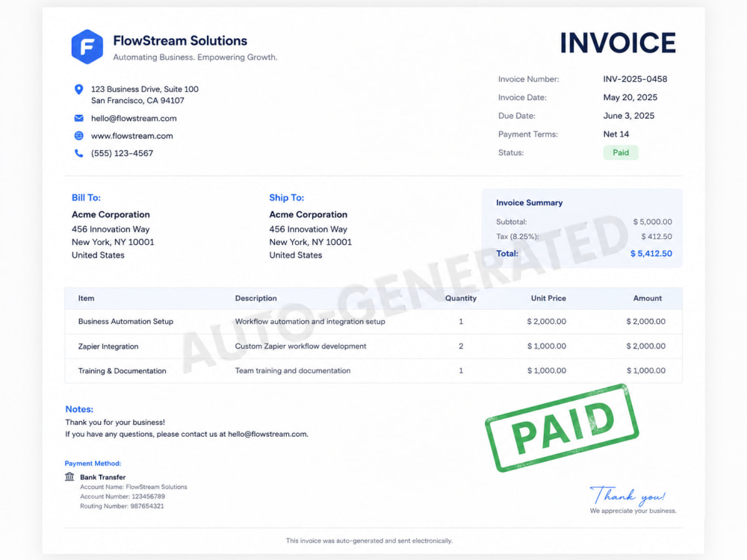Click the 123 Business Drive address line
The height and width of the screenshot is (560, 747).
145,89
